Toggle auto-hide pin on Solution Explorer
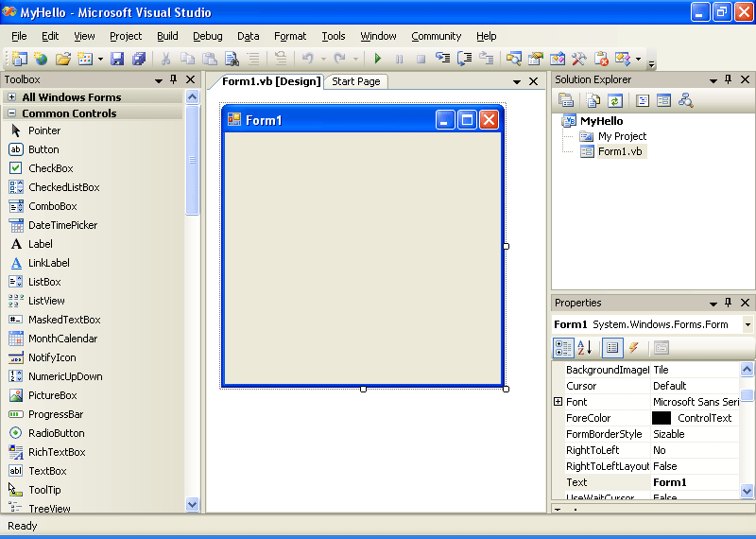 [x=728, y=80]
